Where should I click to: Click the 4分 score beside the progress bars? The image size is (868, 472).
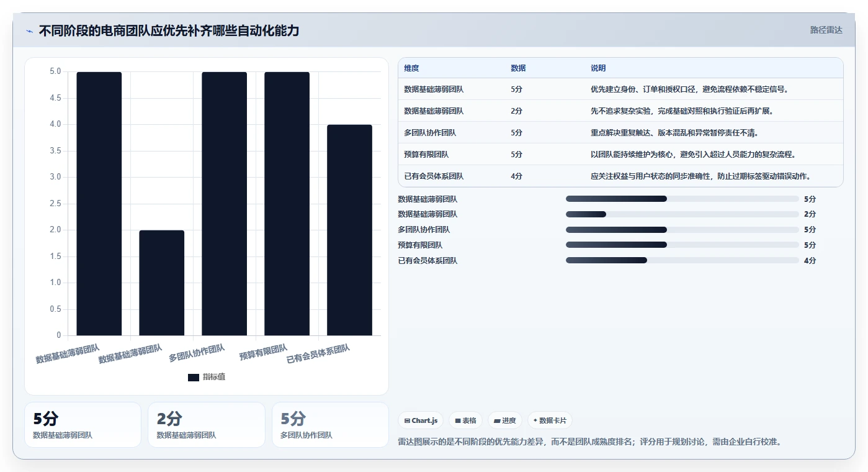click(x=810, y=261)
